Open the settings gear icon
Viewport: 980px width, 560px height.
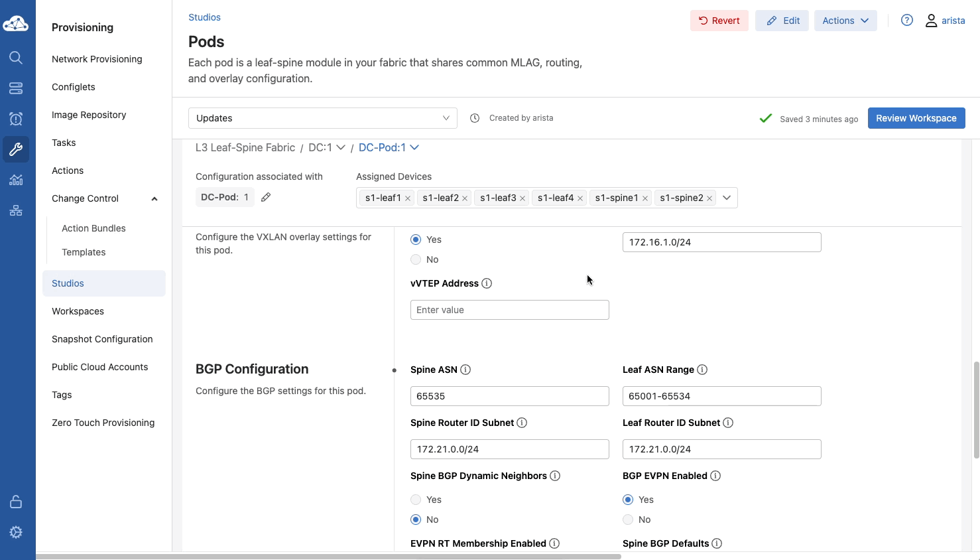(16, 532)
